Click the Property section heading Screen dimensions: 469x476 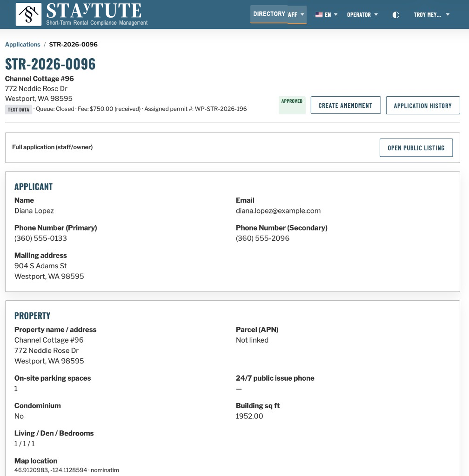32,316
